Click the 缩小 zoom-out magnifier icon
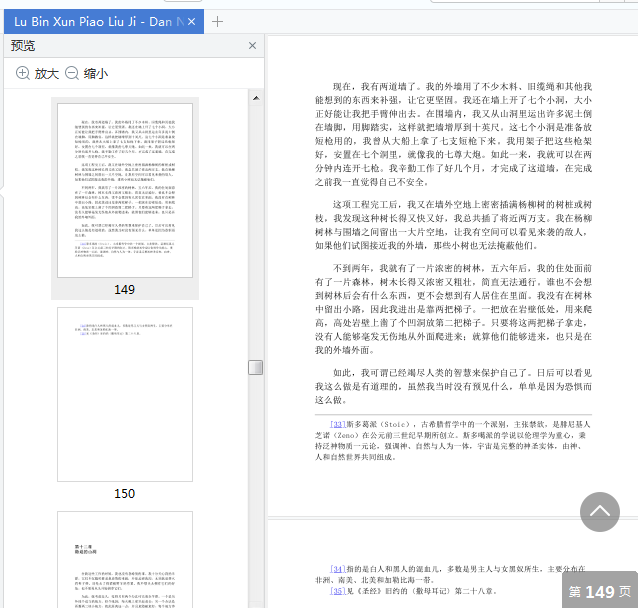This screenshot has height=608, width=638. tap(72, 73)
